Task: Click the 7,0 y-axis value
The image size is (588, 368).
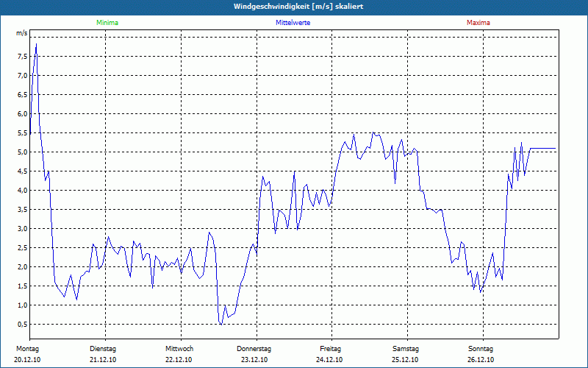Action: (x=23, y=76)
